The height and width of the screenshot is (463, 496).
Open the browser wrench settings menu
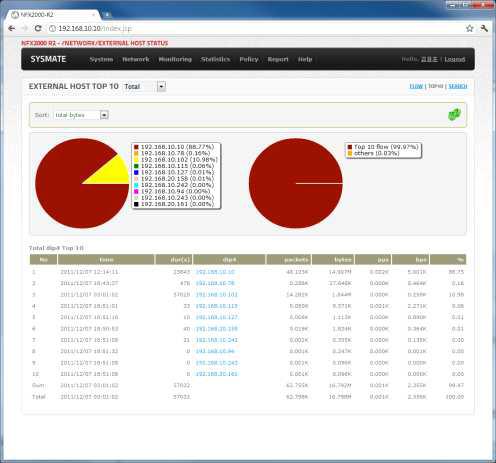point(484,28)
